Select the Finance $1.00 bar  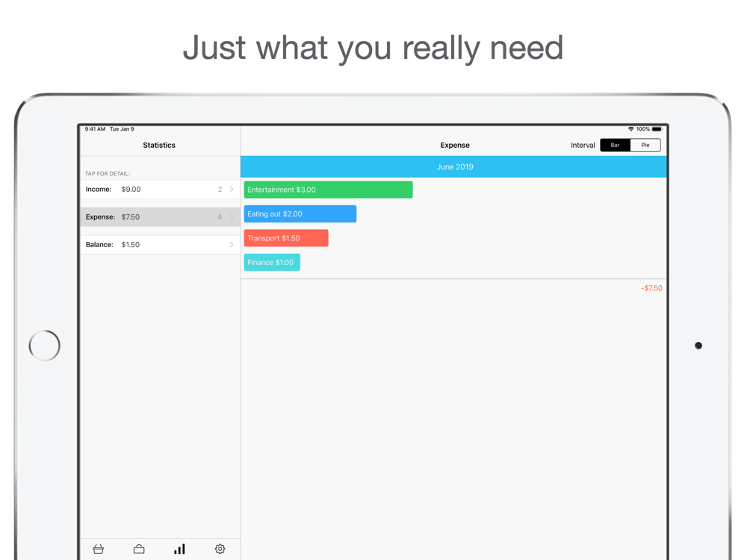(x=272, y=262)
